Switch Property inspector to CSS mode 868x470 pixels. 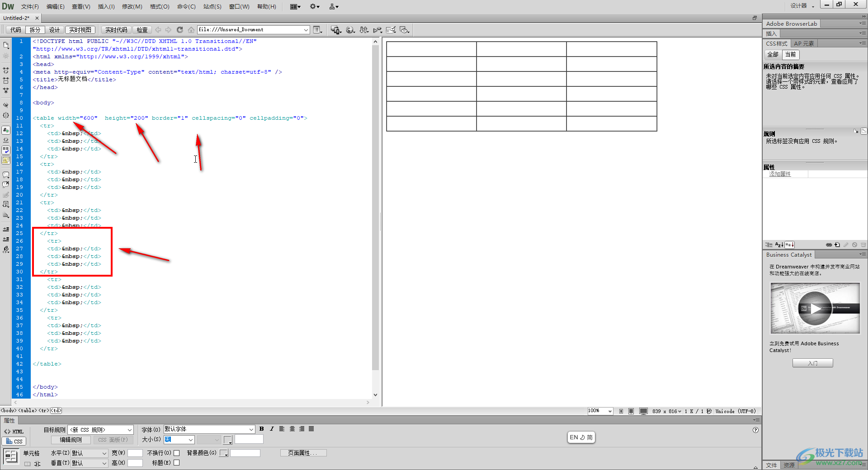[14, 441]
